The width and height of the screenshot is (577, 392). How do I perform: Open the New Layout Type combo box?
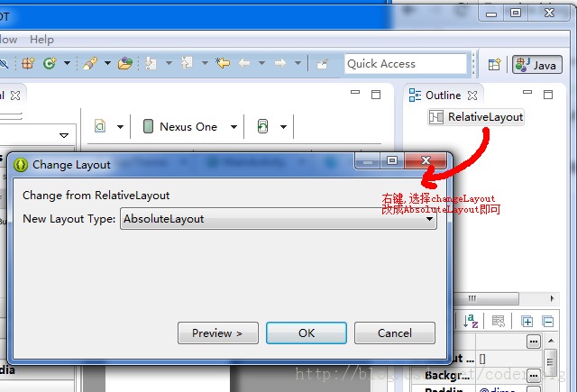click(279, 219)
